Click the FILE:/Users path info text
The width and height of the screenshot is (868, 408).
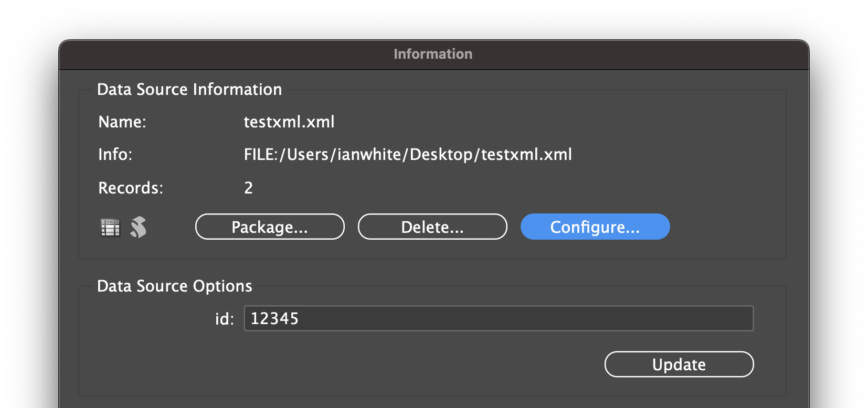[x=407, y=155]
